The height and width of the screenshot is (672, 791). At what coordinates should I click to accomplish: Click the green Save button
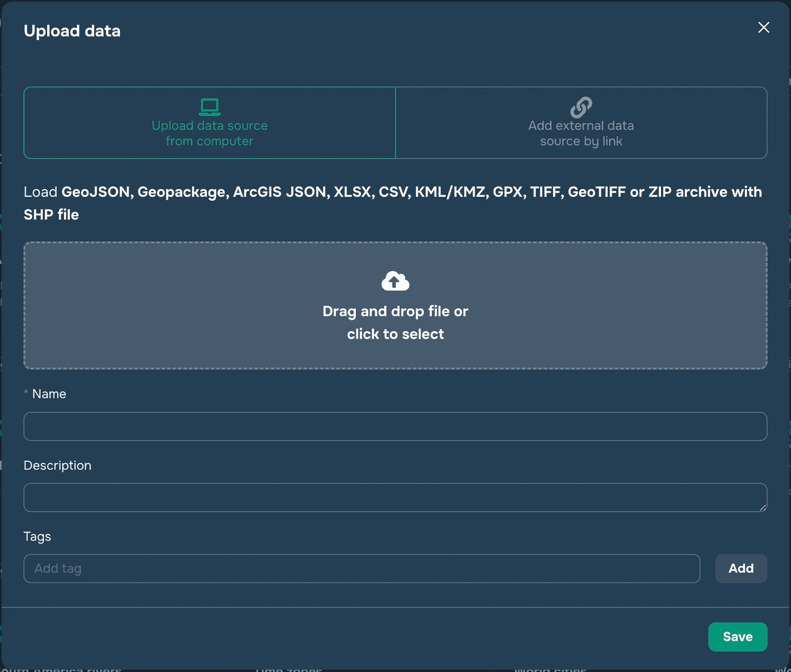pos(737,636)
